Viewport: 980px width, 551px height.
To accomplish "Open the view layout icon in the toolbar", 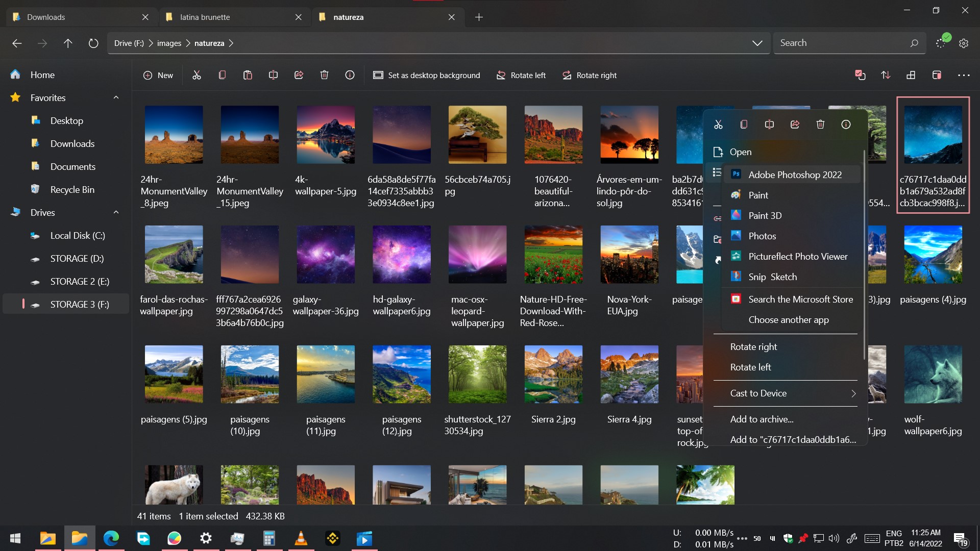I will tap(911, 75).
